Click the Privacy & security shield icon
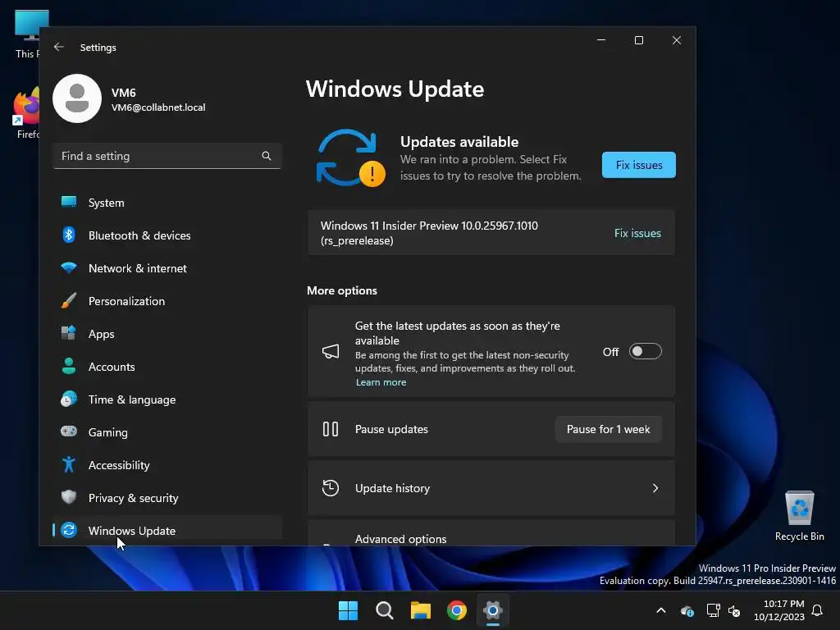The height and width of the screenshot is (630, 840). coord(69,497)
